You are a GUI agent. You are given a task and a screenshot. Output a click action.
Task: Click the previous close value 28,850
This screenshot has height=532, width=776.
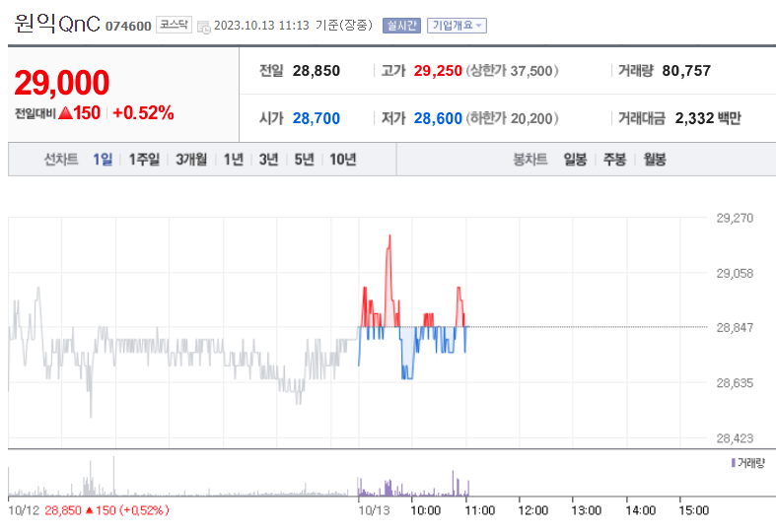[317, 71]
